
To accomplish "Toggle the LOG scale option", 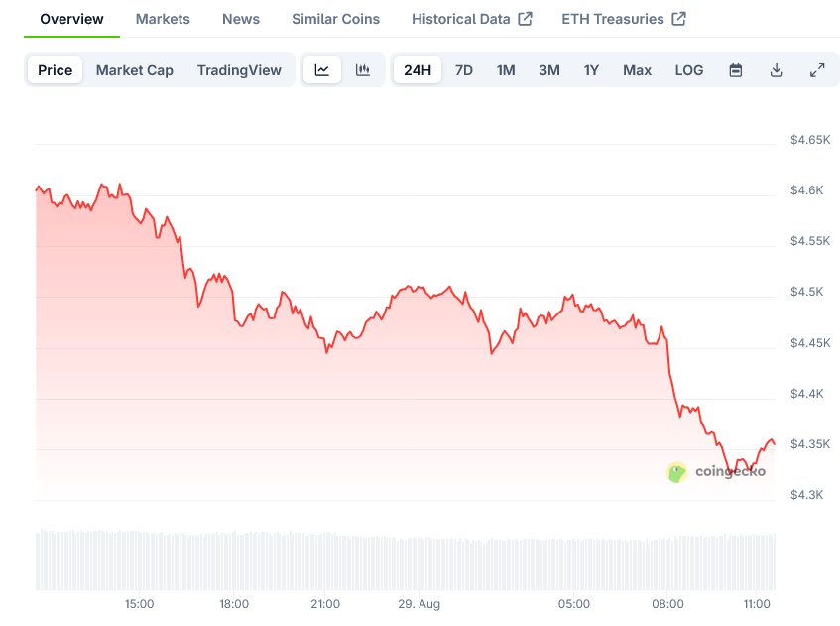I will pyautogui.click(x=689, y=70).
